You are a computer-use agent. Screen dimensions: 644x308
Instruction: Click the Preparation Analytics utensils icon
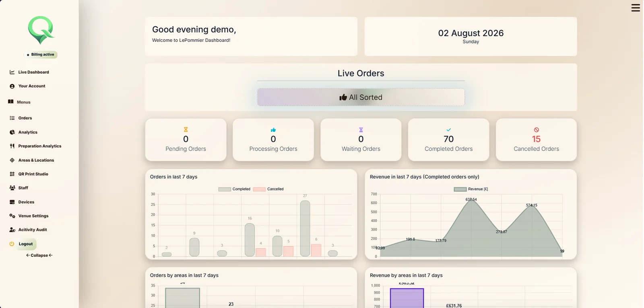(x=12, y=146)
